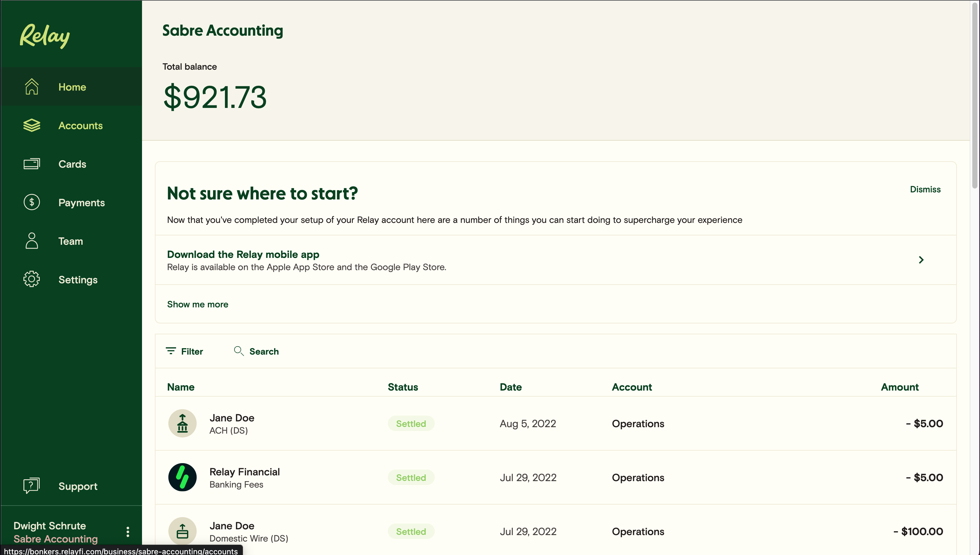Select the Jane Doe ACH (DS) transaction
The height and width of the screenshot is (555, 980).
556,424
